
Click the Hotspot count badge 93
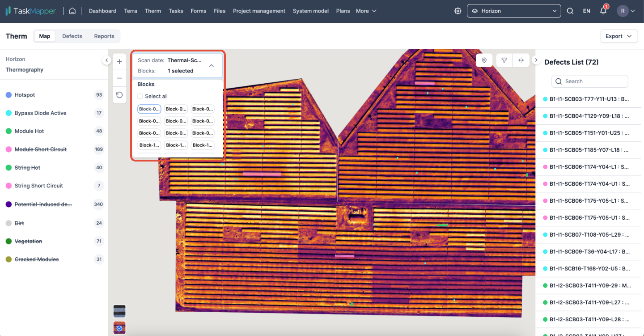(99, 95)
